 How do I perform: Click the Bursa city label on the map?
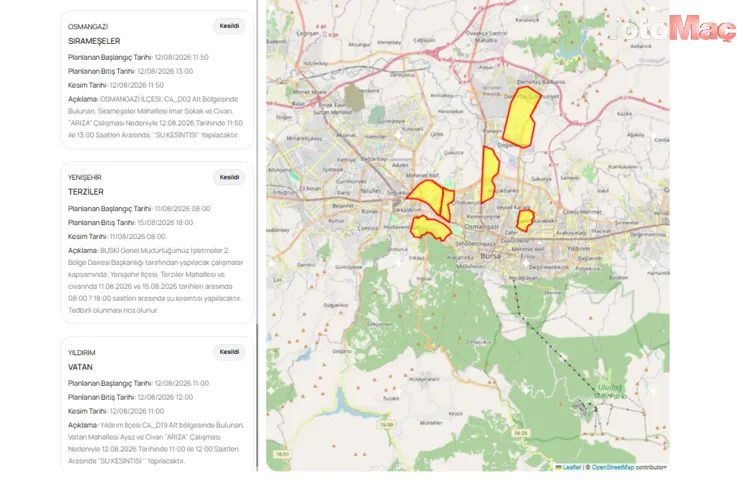[490, 256]
